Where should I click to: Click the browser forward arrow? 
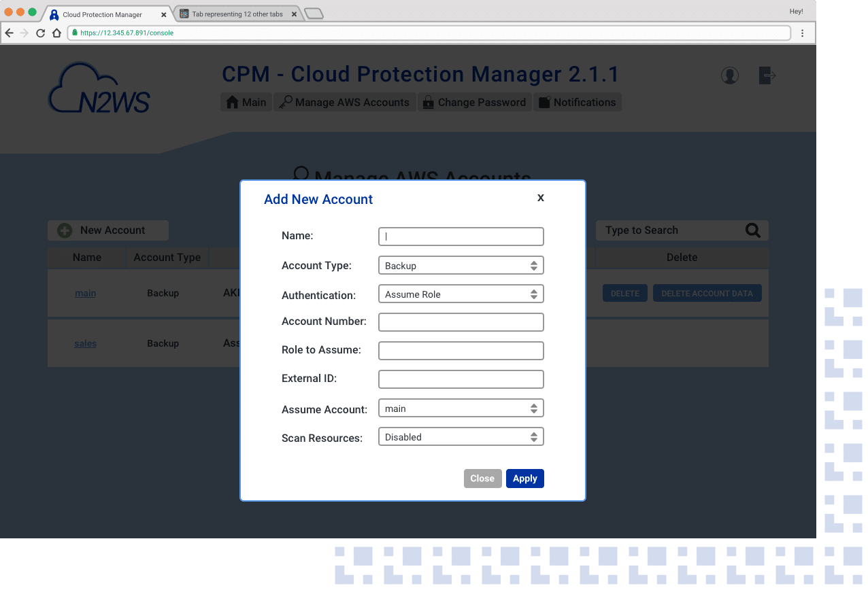[24, 33]
